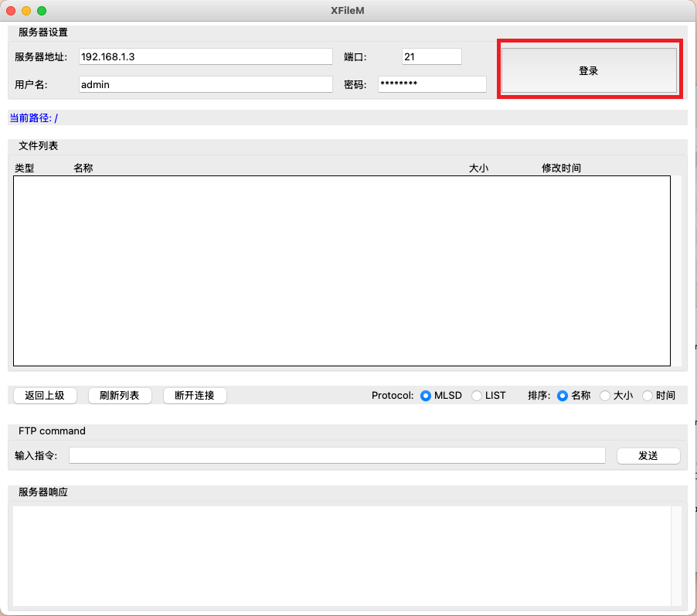This screenshot has width=697, height=616.
Task: Send the command with 发送
Action: pos(648,455)
